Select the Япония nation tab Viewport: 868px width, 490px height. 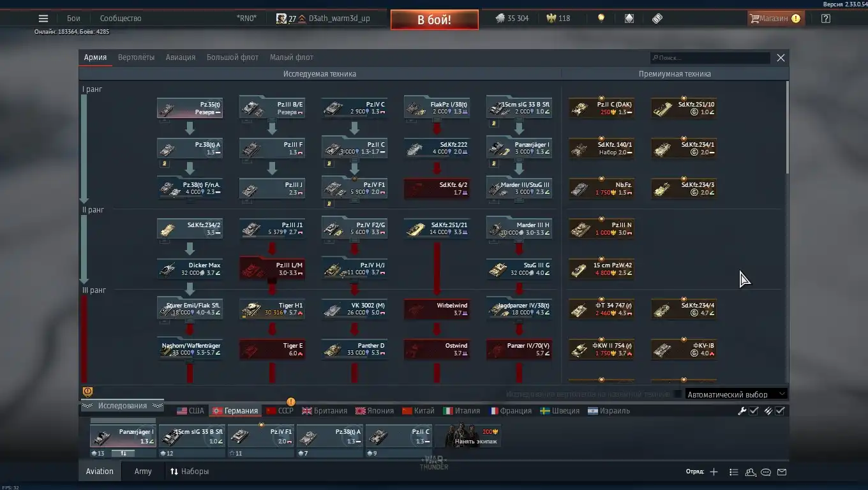pyautogui.click(x=375, y=411)
